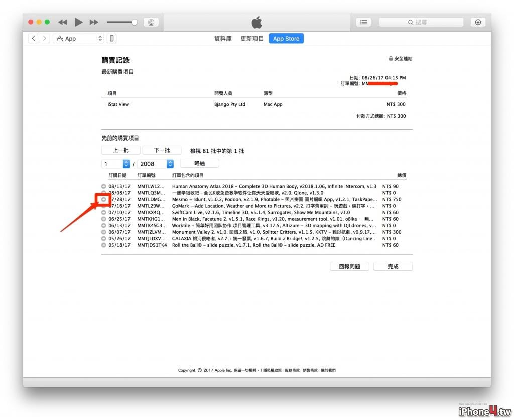514x420 pixels.
Task: Click the iPhone device icon
Action: point(112,38)
